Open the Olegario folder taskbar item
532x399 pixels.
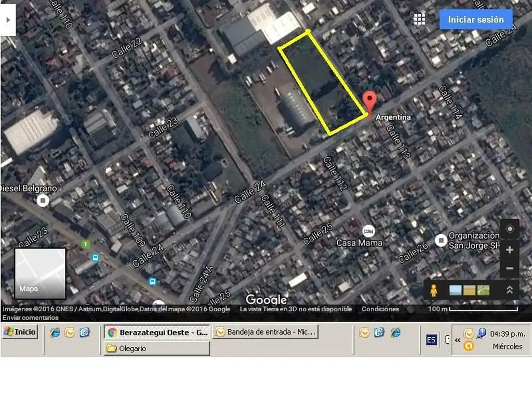tap(157, 349)
